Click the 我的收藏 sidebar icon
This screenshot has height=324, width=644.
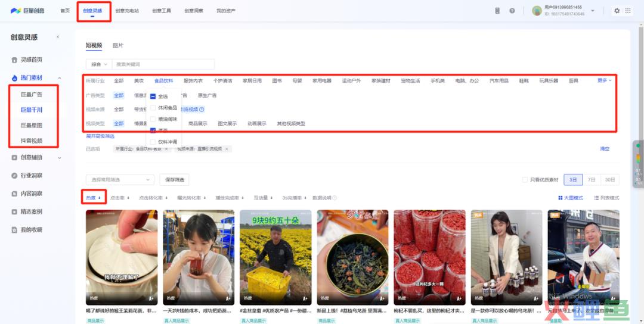point(14,230)
